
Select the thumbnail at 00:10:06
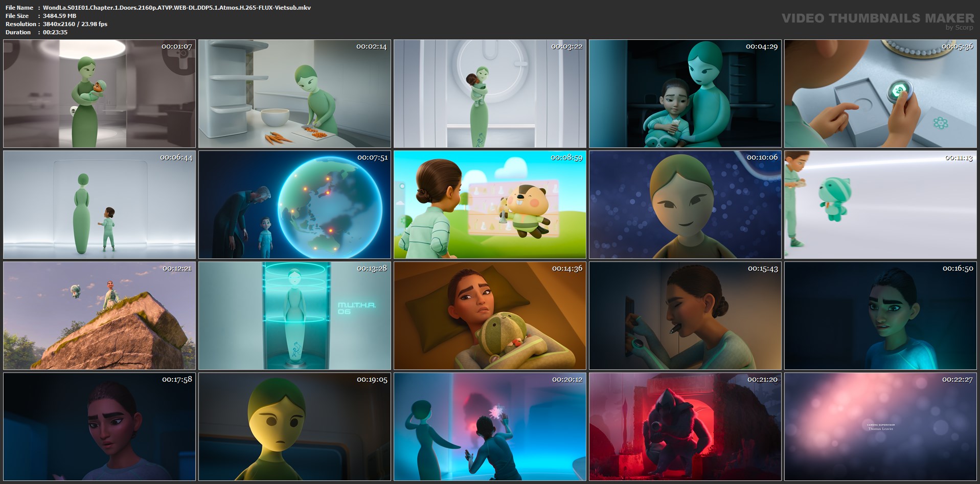pyautogui.click(x=685, y=205)
